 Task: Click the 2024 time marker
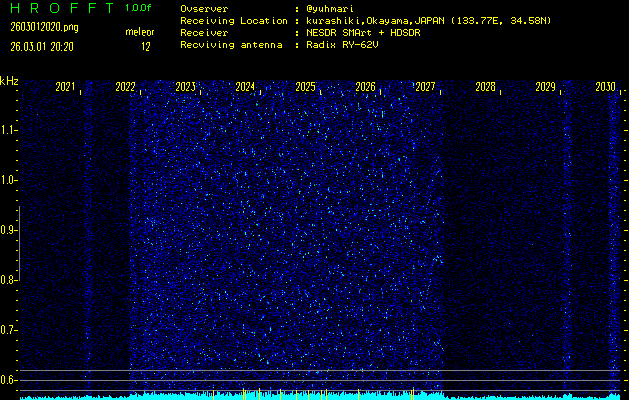pyautogui.click(x=245, y=87)
